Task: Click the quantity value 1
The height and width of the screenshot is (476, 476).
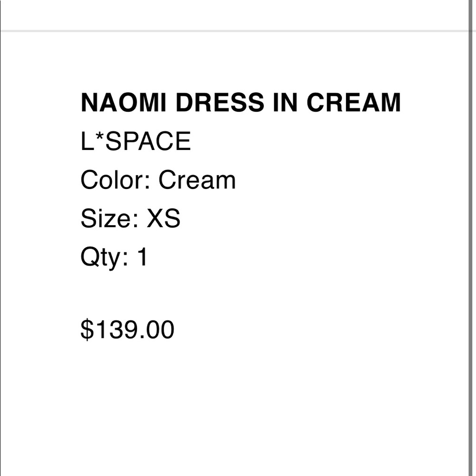Action: [143, 257]
